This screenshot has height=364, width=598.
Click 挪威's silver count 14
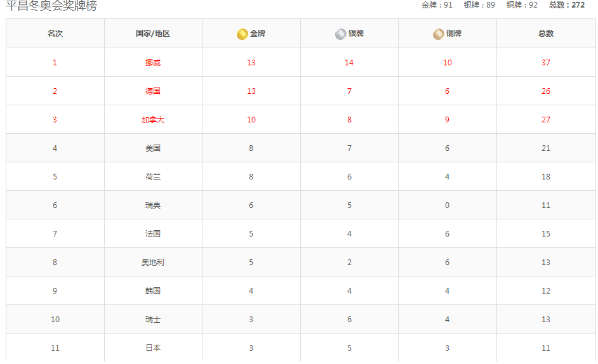[x=349, y=63]
